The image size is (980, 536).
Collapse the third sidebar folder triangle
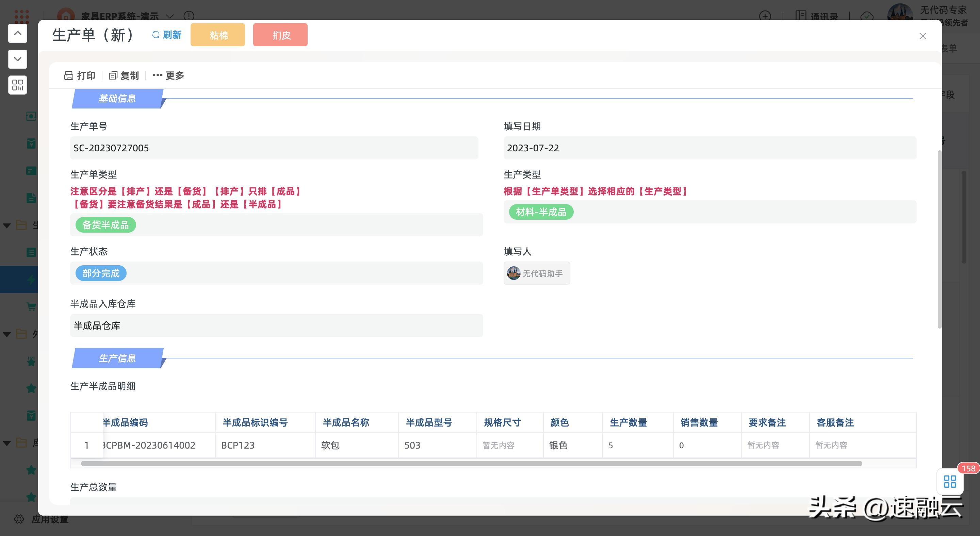(x=6, y=443)
